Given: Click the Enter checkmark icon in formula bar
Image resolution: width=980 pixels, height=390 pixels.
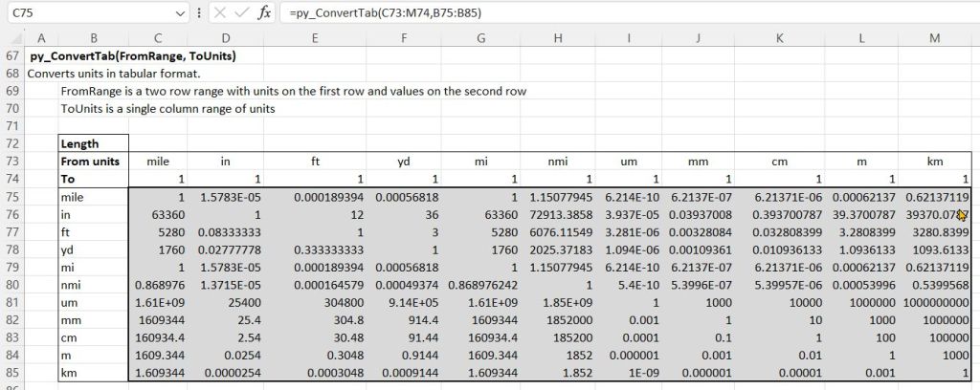Looking at the screenshot, I should coord(241,14).
